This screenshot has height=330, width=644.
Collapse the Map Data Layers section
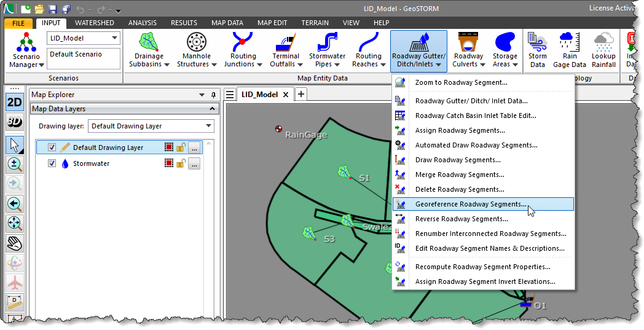pos(212,109)
